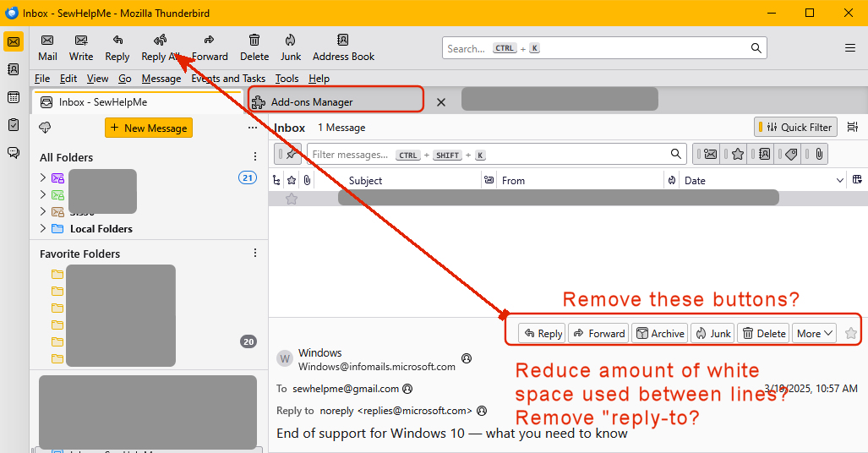Star the message in the header pane
Screen dimensions: 868x453
point(851,333)
